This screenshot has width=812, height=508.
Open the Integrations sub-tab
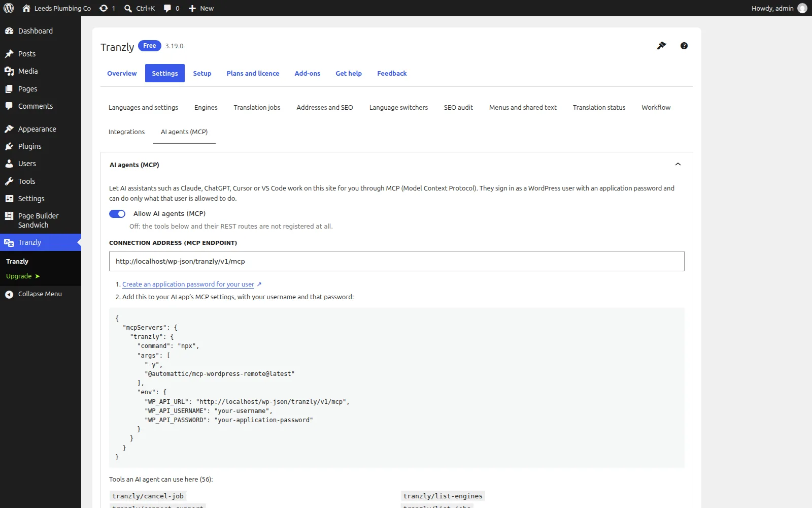pyautogui.click(x=126, y=132)
